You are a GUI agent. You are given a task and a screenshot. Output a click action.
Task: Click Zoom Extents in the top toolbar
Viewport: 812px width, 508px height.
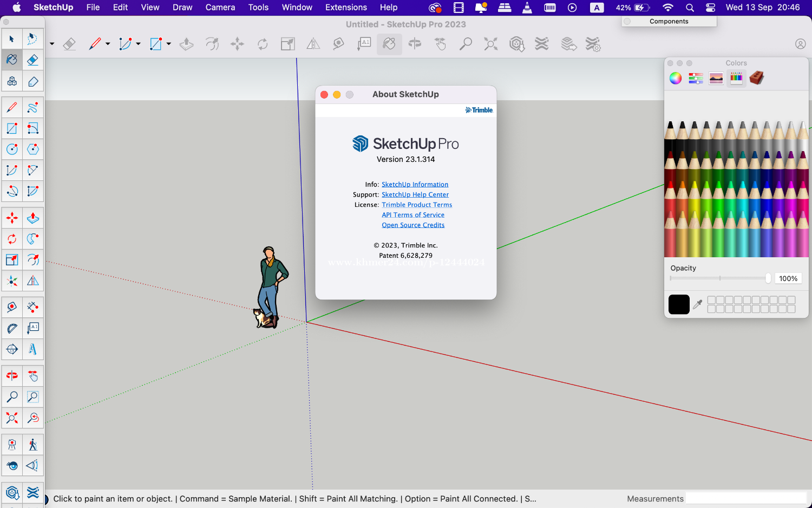491,44
